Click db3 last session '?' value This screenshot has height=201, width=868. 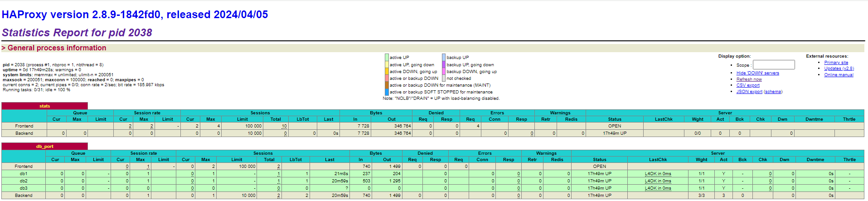[347, 188]
